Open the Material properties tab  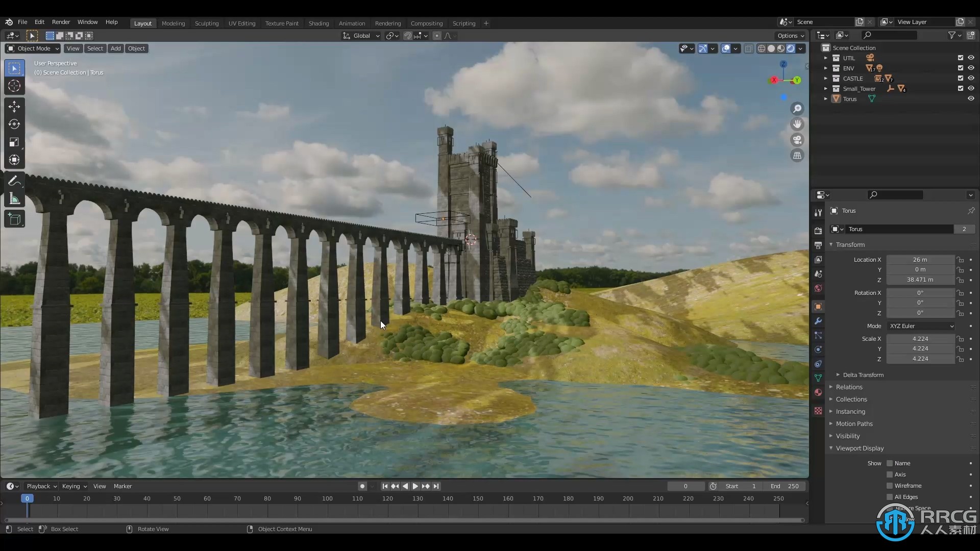(818, 392)
